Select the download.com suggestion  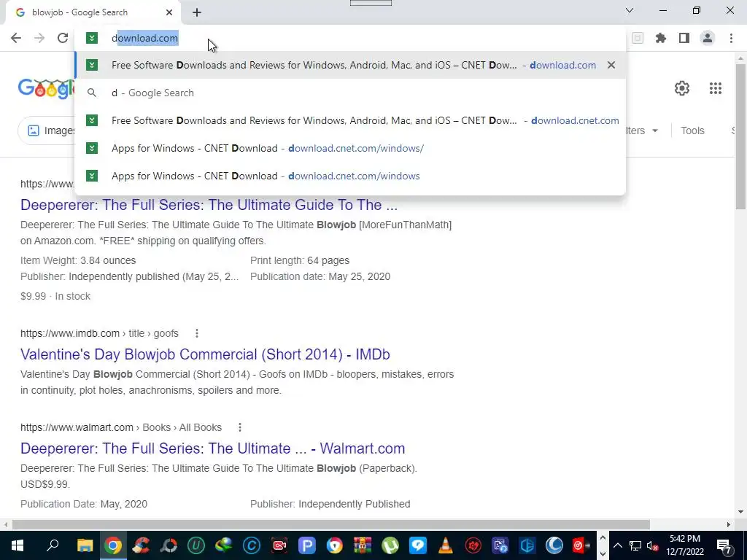(x=350, y=65)
